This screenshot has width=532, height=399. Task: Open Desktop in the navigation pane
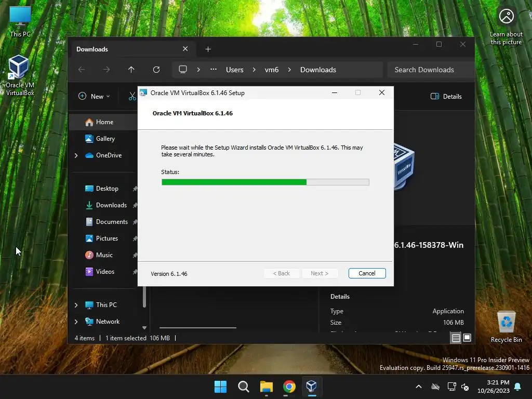click(x=107, y=188)
